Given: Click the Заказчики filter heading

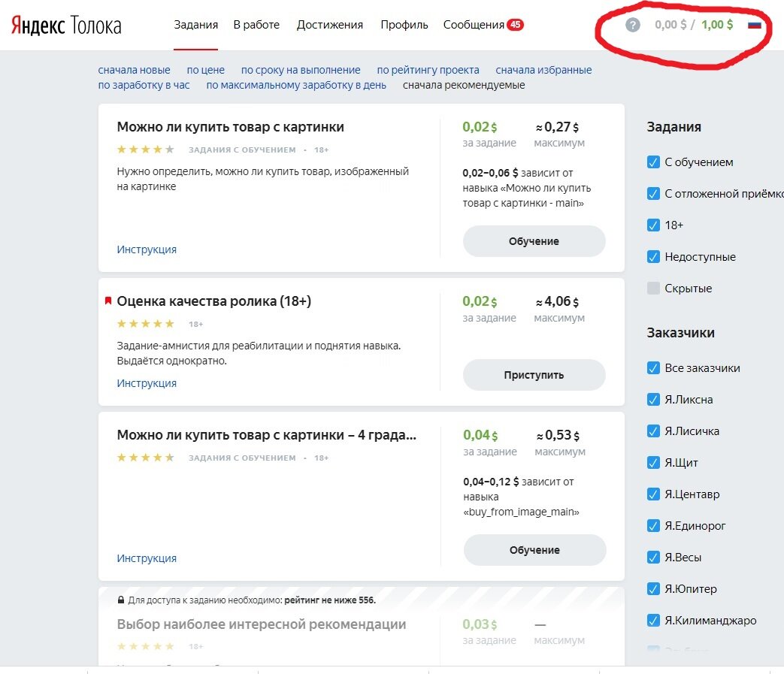Looking at the screenshot, I should 680,333.
